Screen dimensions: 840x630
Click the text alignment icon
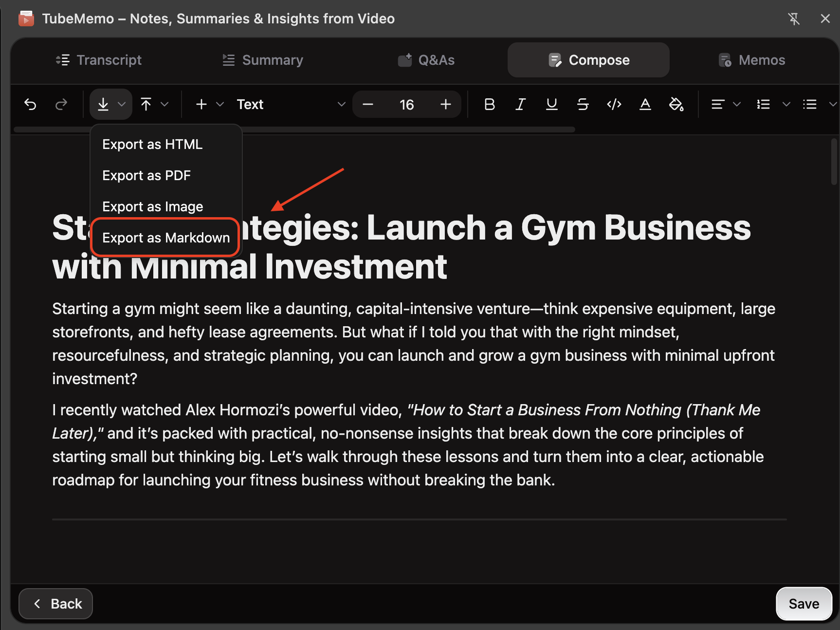[x=718, y=104]
